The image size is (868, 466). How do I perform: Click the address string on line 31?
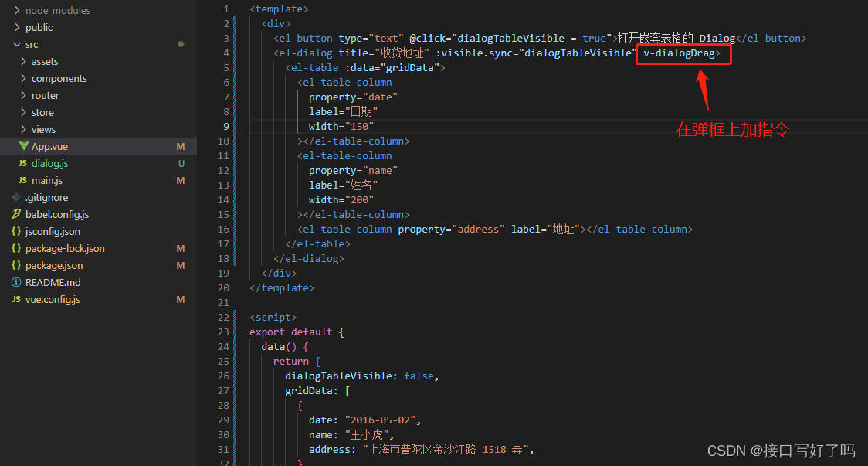pyautogui.click(x=446, y=449)
